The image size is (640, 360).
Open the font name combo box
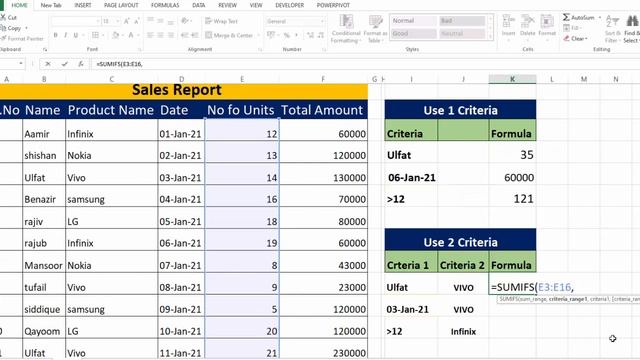click(x=76, y=21)
